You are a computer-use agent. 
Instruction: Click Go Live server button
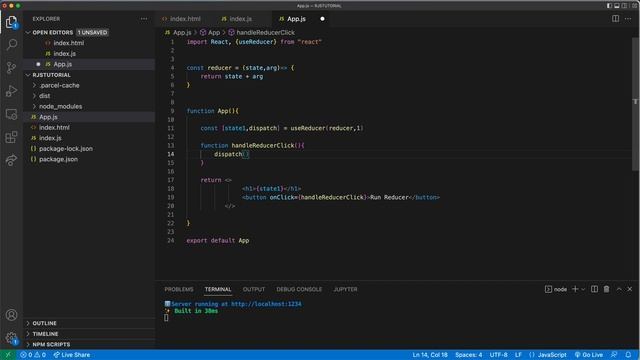click(589, 355)
